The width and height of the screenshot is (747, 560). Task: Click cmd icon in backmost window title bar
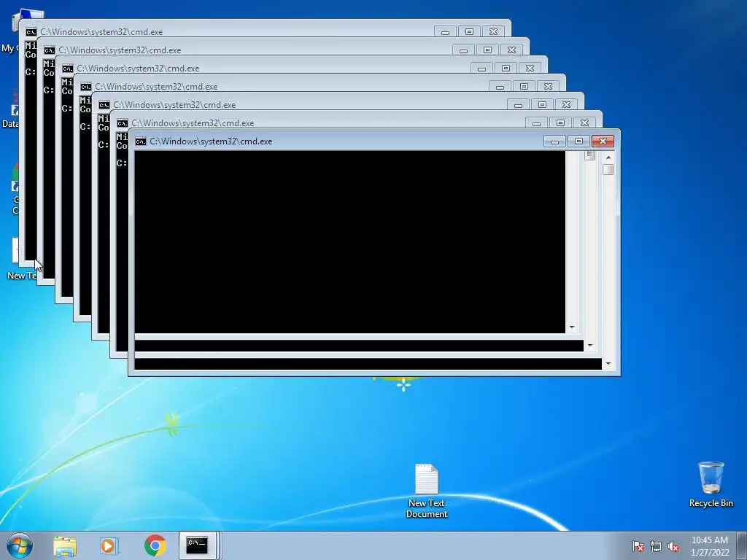[x=31, y=32]
